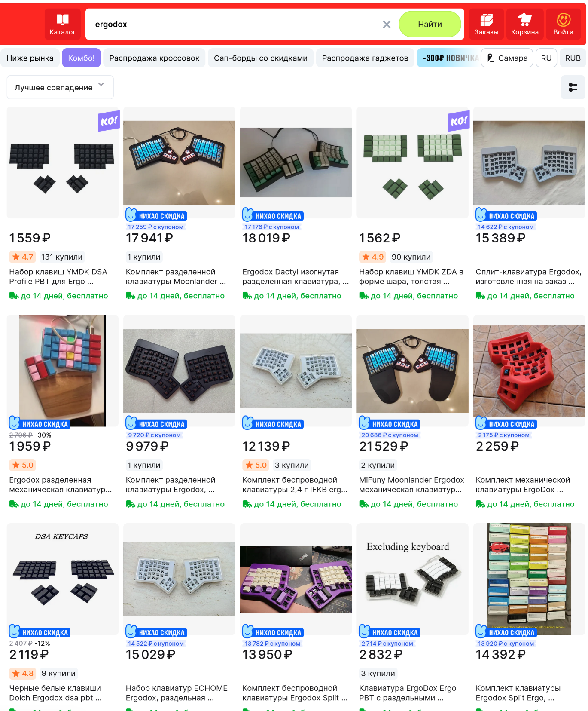Click the Войти login icon
Image resolution: width=588 pixels, height=711 pixels.
[x=563, y=24]
